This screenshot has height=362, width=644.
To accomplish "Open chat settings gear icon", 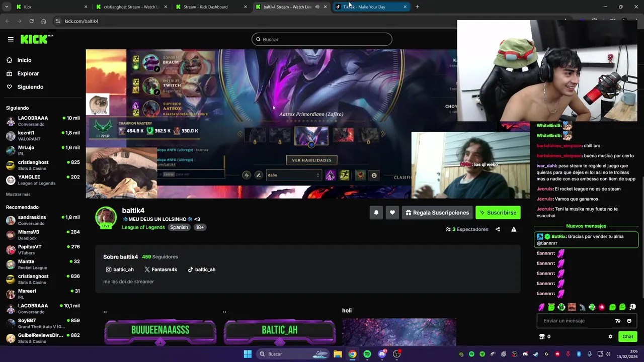I will coord(610,337).
